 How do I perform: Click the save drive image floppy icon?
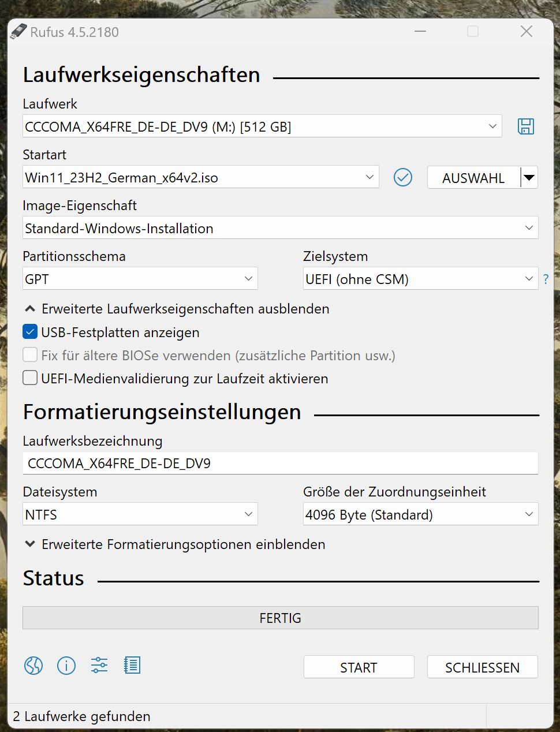(x=525, y=126)
